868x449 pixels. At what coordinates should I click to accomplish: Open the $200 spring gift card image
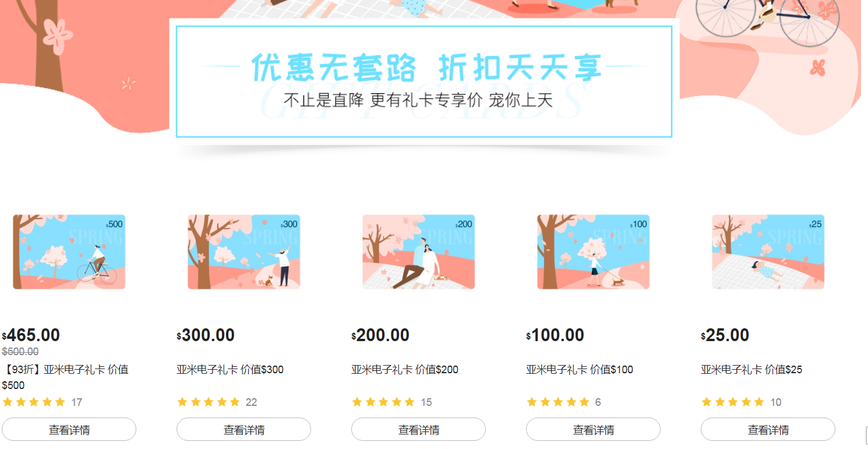(x=419, y=252)
